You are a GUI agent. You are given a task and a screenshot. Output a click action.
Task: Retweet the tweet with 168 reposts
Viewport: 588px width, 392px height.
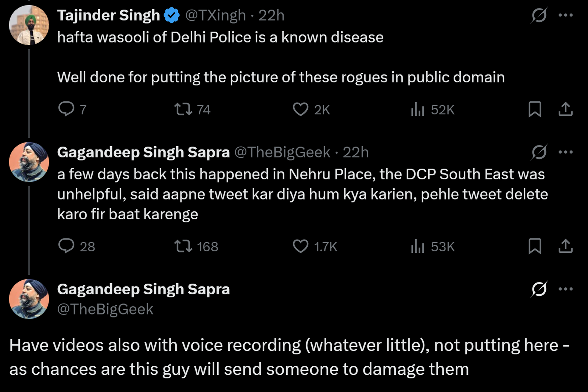pos(183,246)
